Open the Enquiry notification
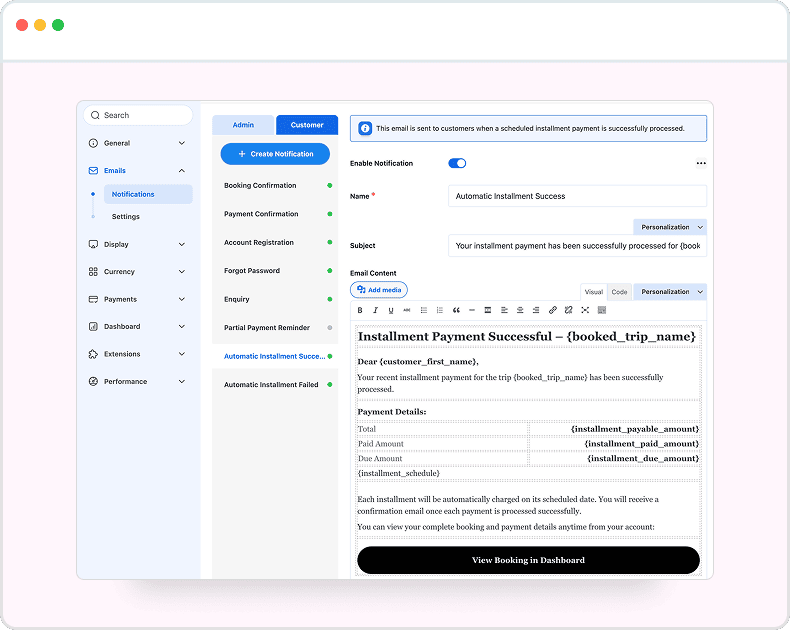The image size is (790, 630). 275,299
